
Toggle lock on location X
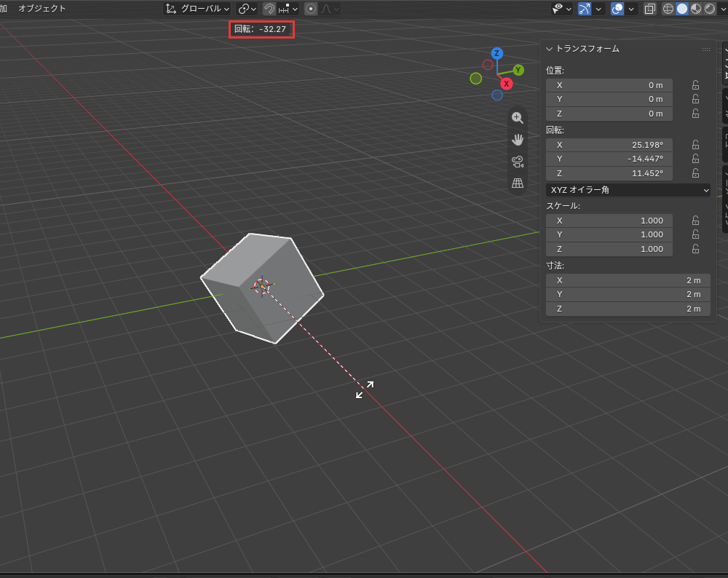point(695,85)
